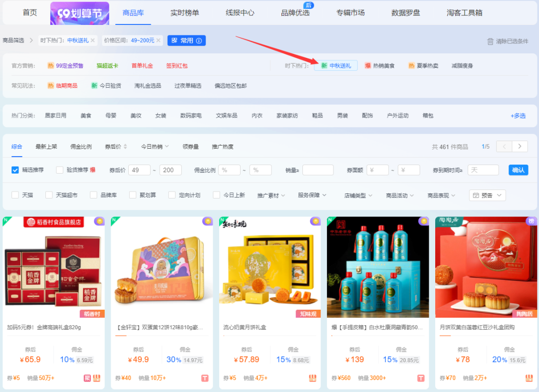Click the 券后价 sort arrows icon
This screenshot has height=392, width=539.
(125, 147)
